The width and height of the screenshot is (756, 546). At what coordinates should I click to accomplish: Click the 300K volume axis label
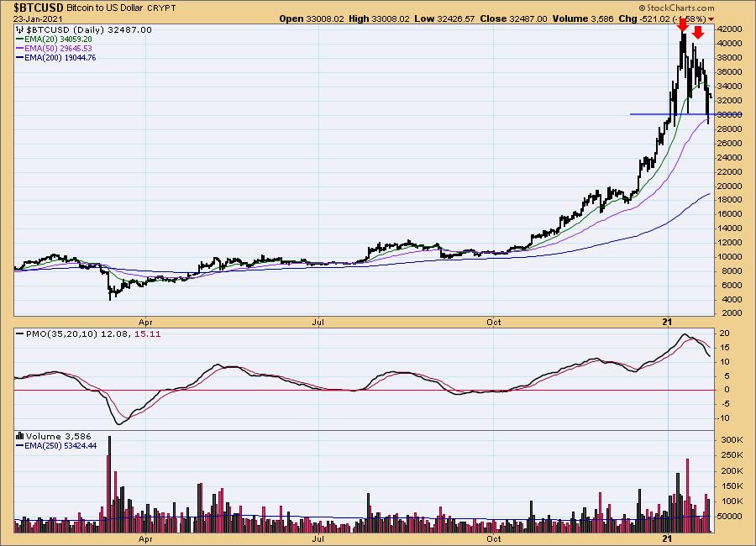point(732,440)
